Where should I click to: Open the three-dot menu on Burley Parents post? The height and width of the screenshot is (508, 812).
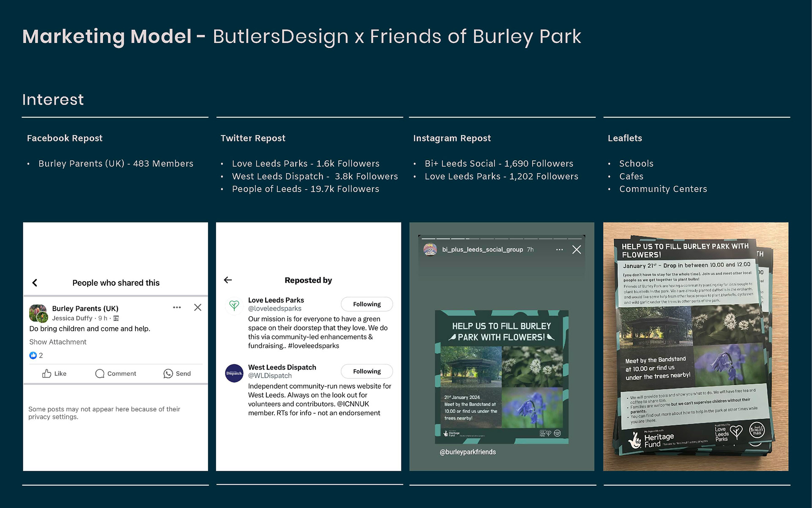[177, 307]
